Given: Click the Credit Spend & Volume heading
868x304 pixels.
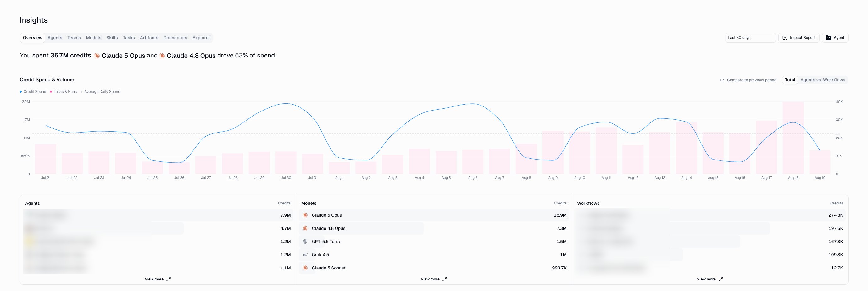Looking at the screenshot, I should (x=47, y=80).
